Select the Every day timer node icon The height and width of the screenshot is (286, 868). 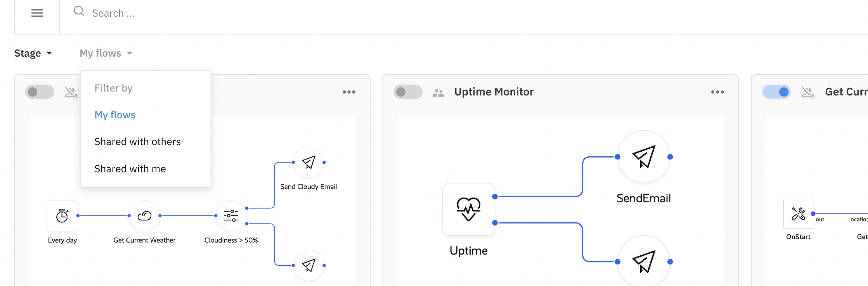point(62,216)
